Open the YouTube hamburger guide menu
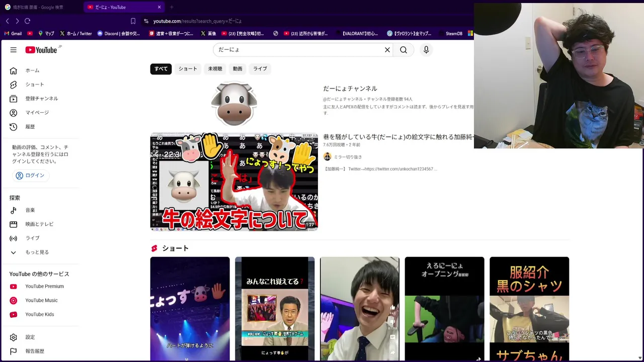 pyautogui.click(x=14, y=50)
